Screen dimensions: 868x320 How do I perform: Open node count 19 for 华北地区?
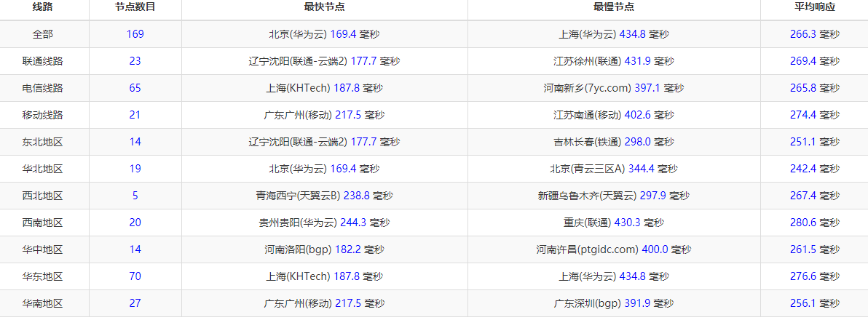tap(135, 169)
